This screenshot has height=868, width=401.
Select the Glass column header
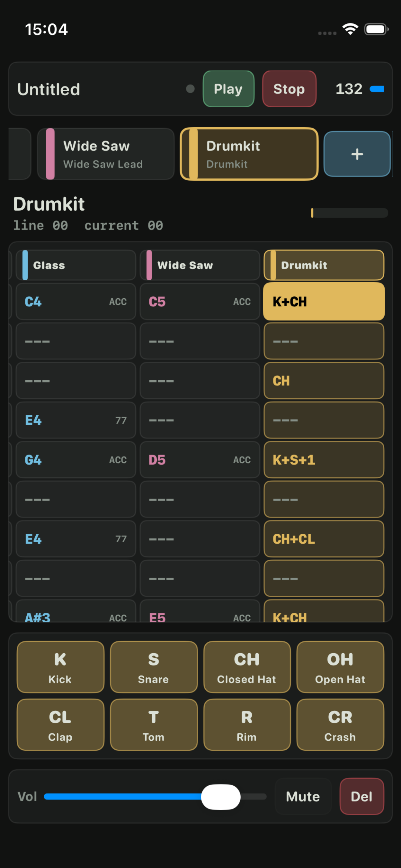click(75, 264)
